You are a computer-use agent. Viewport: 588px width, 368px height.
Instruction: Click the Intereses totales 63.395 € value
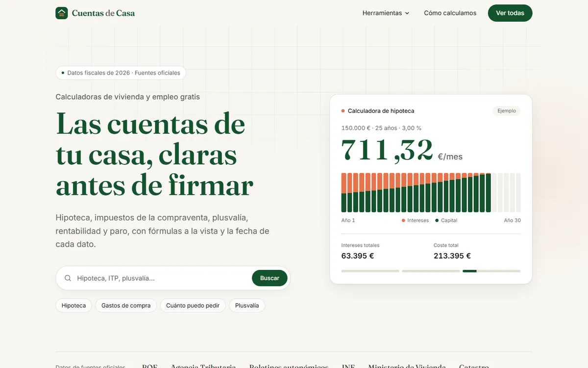358,256
